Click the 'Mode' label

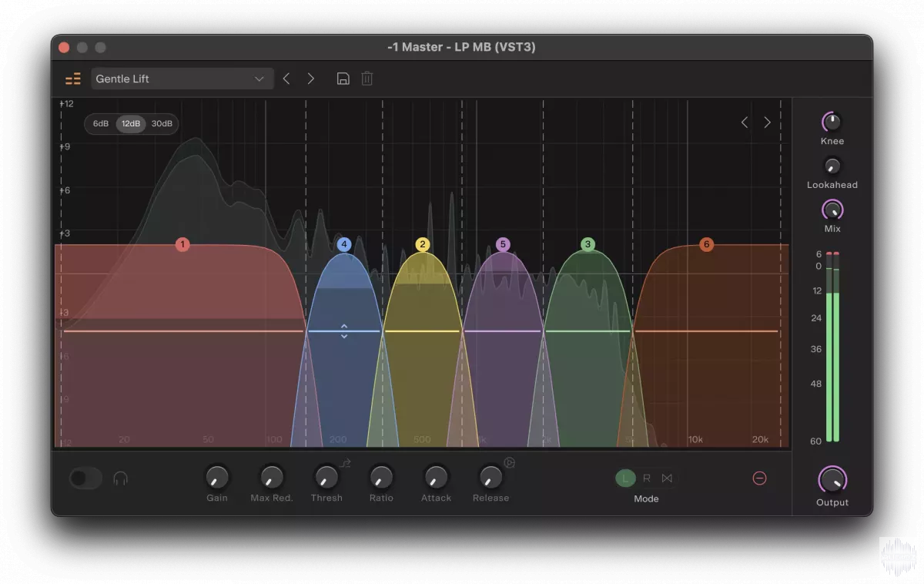pos(646,499)
